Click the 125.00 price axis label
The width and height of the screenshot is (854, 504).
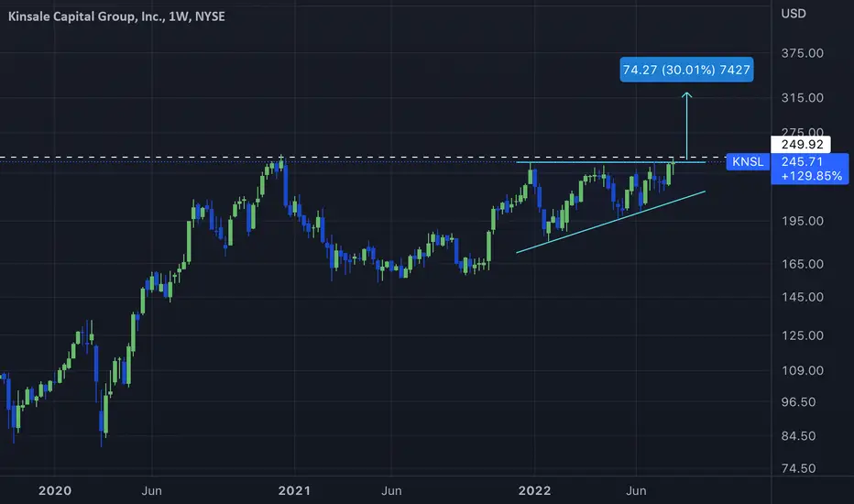tap(803, 335)
